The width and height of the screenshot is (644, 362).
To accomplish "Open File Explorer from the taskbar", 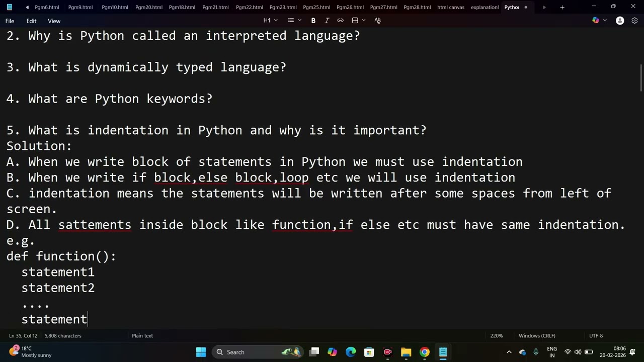I will click(406, 352).
